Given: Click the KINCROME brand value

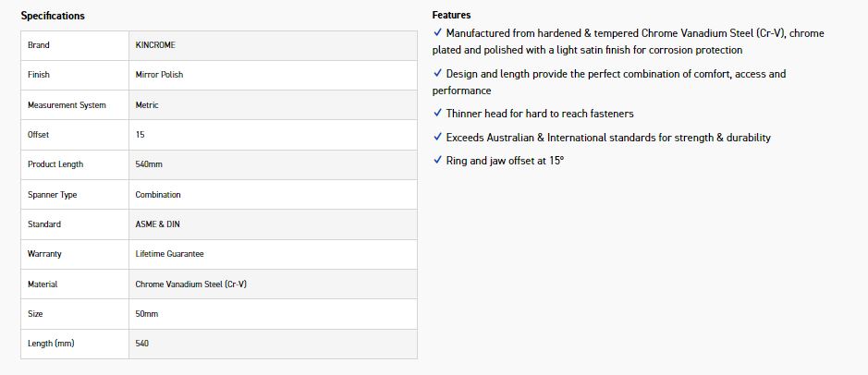Looking at the screenshot, I should pos(155,45).
